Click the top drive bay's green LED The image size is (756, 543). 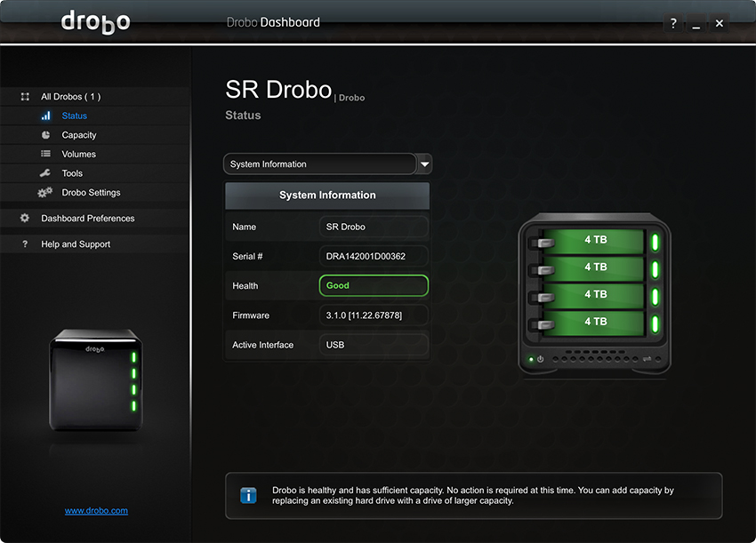(655, 243)
